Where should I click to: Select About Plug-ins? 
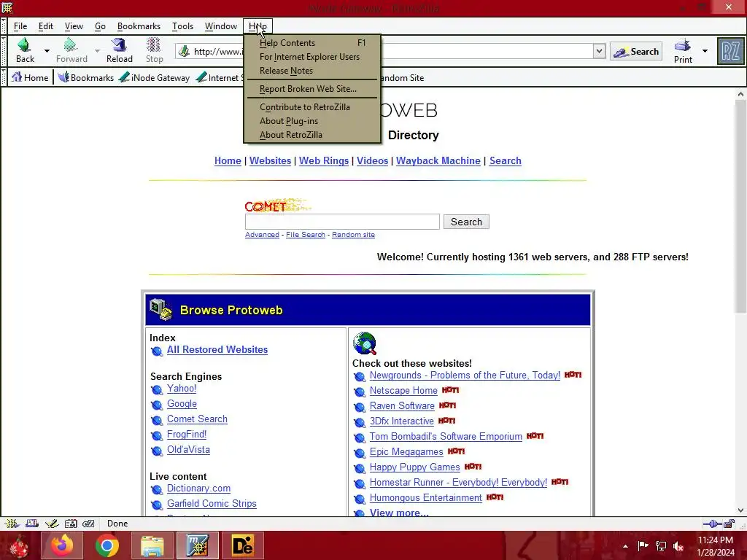[312, 121]
